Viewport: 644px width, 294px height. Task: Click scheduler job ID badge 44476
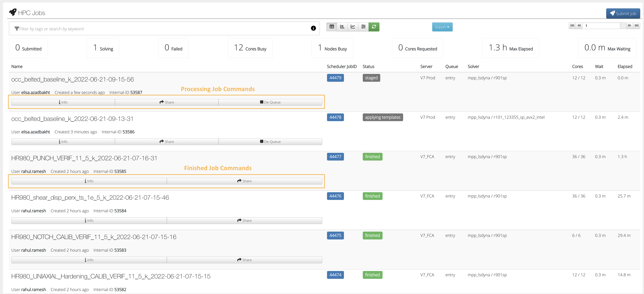(335, 196)
